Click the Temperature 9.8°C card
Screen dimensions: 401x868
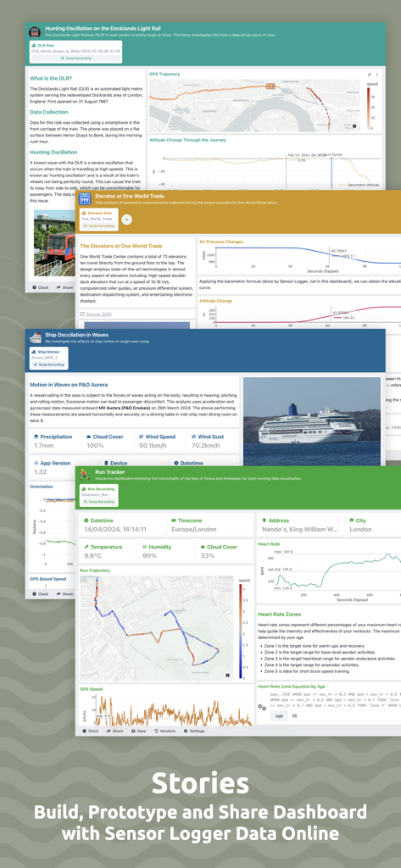pos(106,550)
